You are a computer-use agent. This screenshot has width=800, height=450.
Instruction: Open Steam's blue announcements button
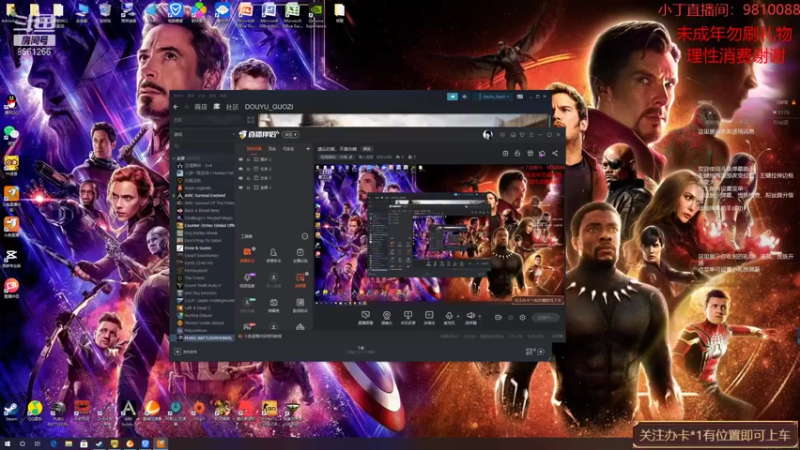452,96
